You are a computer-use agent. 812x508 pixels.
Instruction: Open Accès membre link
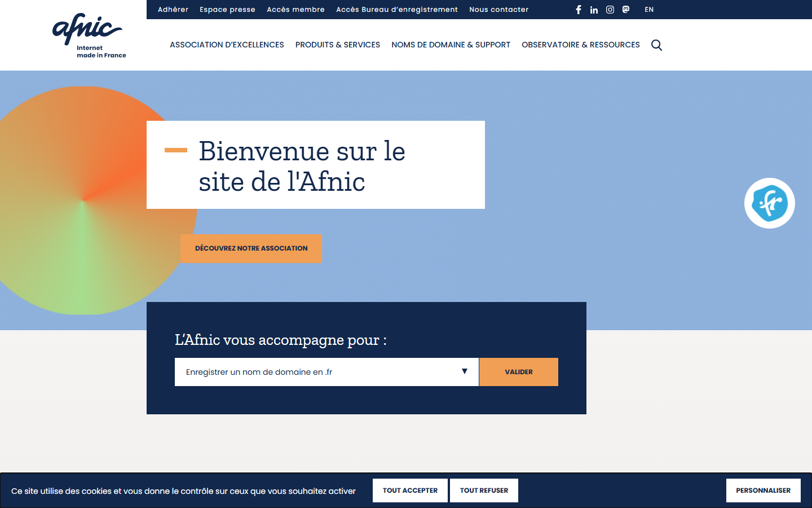[x=295, y=10]
